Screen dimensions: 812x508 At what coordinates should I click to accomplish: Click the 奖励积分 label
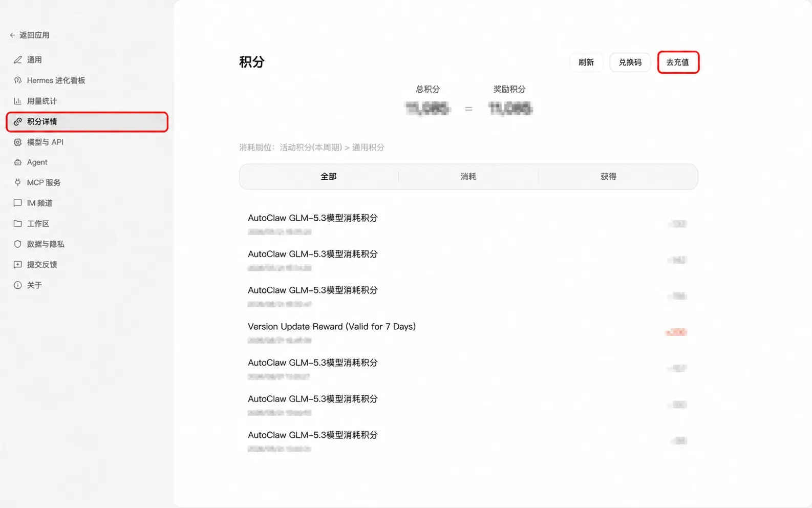[509, 89]
